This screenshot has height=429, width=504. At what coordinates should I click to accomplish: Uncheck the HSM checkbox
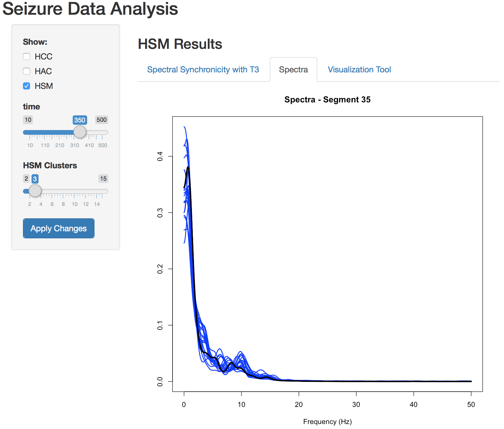tap(27, 86)
